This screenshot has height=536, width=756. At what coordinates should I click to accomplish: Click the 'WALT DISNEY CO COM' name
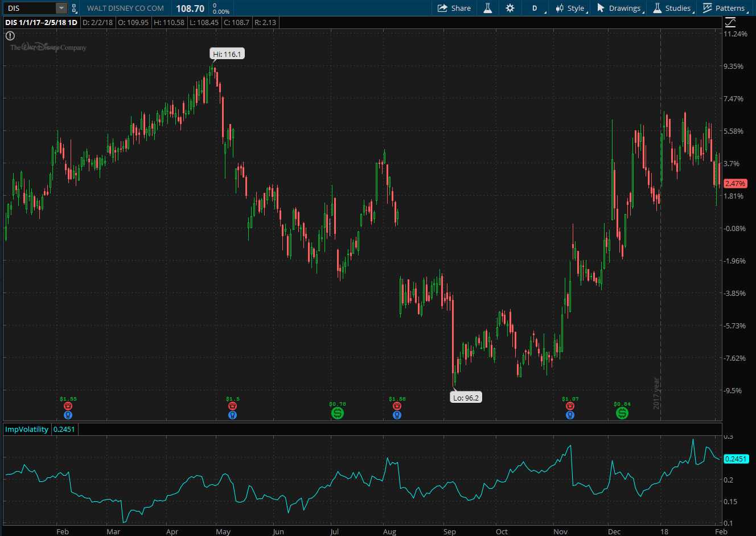tap(125, 8)
